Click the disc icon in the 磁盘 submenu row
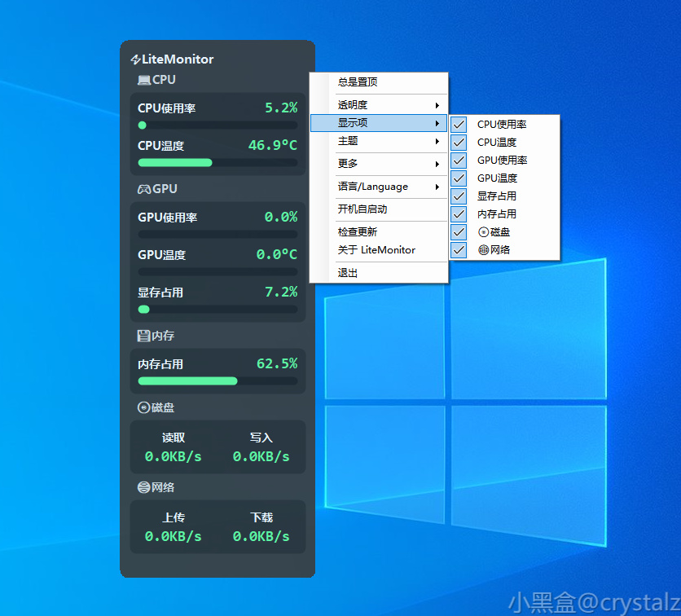681x616 pixels. point(483,232)
